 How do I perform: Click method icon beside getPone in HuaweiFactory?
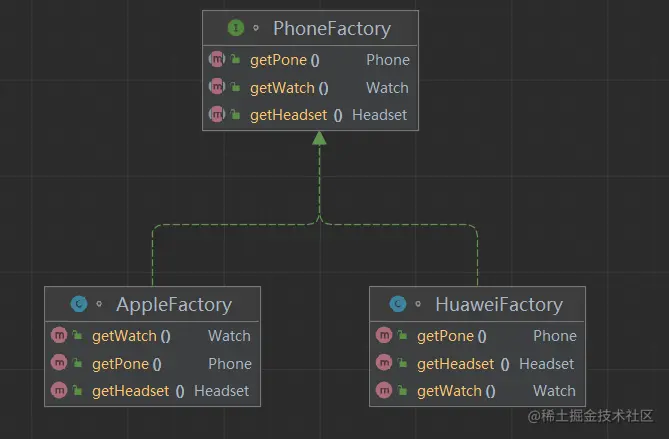pos(383,336)
